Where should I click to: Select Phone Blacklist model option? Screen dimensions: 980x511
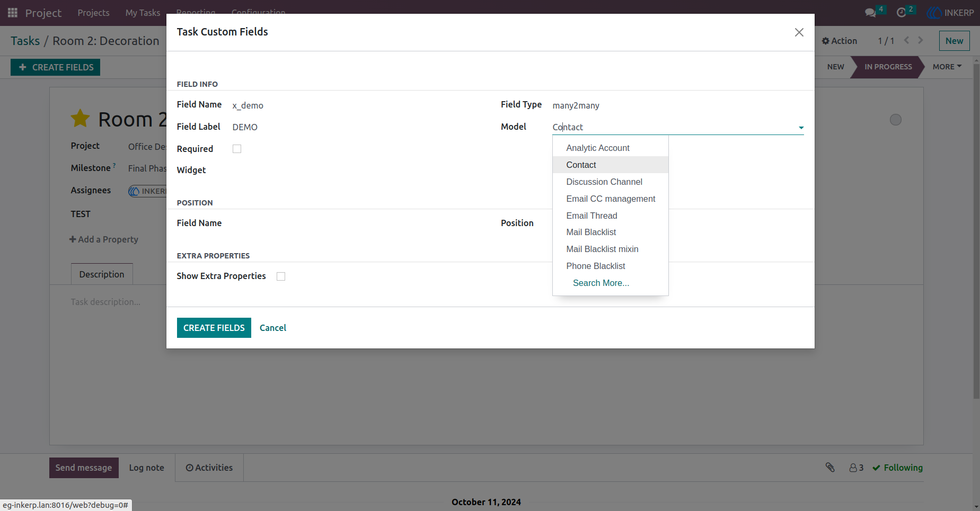[611, 266]
